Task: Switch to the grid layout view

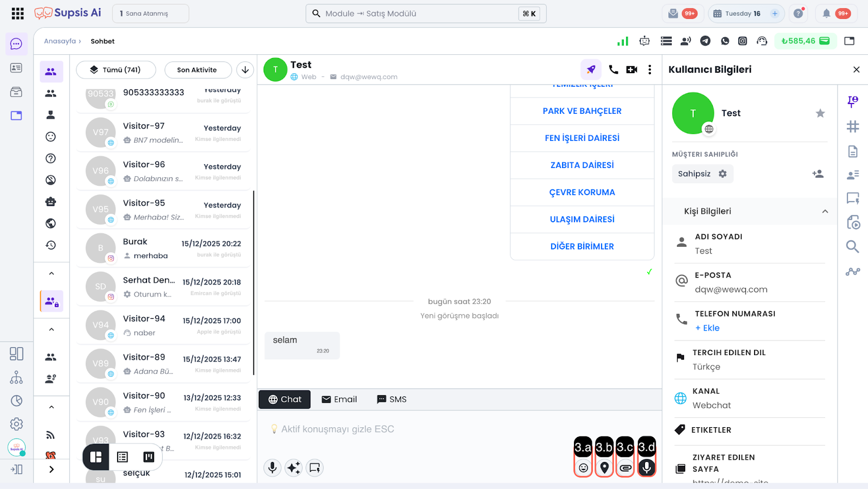Action: 96,457
